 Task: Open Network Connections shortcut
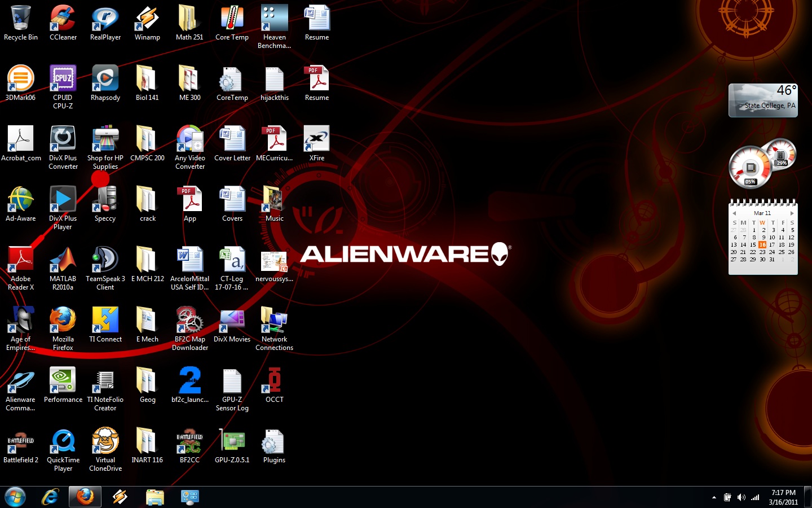pyautogui.click(x=275, y=329)
